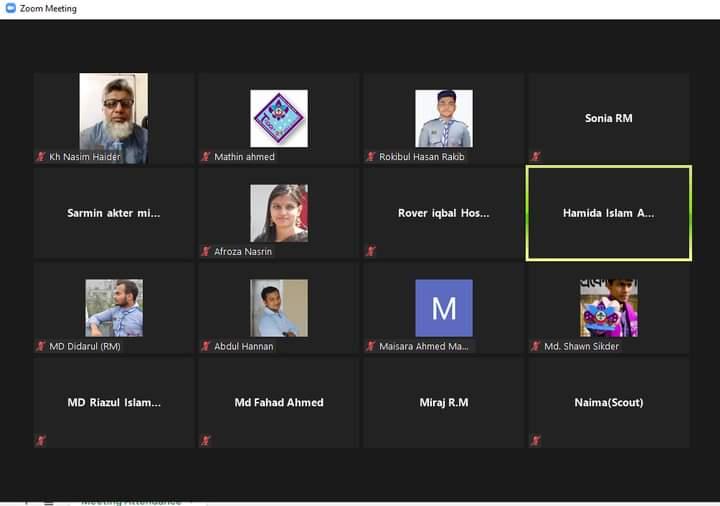Click muted mic icon beside Afroza Nasrin
The height and width of the screenshot is (506, 720).
pos(206,252)
